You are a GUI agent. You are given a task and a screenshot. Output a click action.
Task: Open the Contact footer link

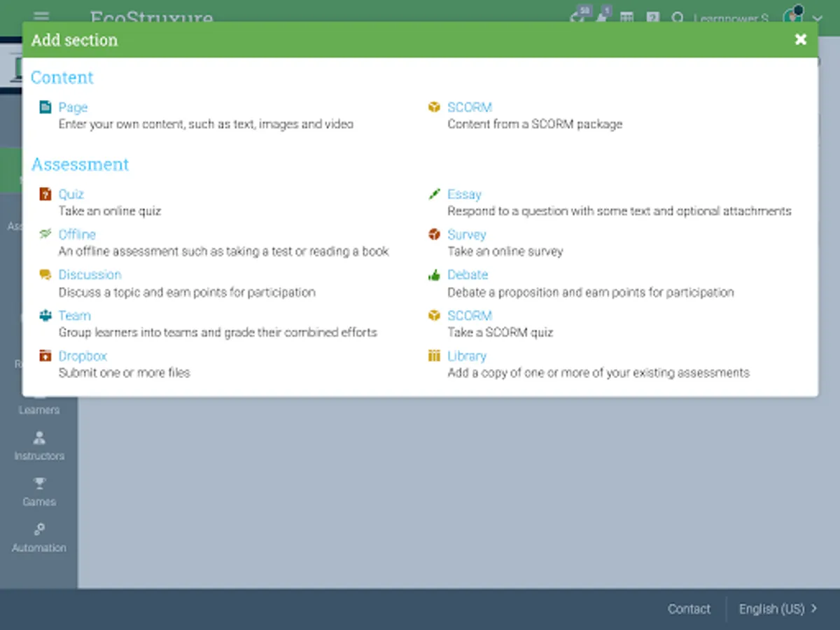[689, 609]
